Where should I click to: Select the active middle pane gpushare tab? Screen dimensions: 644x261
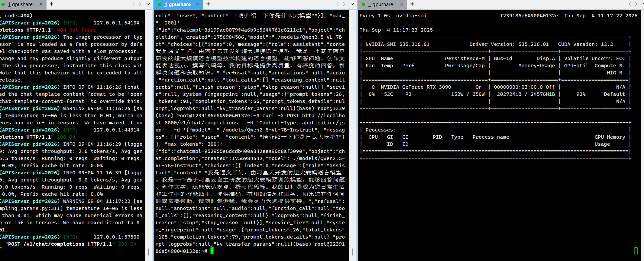pos(179,4)
